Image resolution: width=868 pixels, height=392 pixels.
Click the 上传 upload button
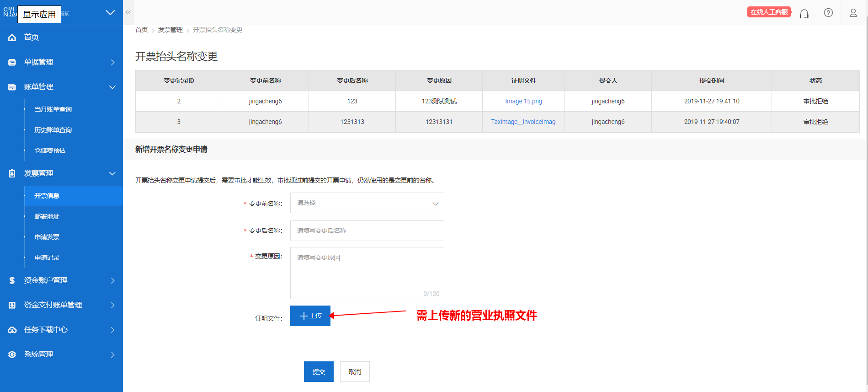pos(310,316)
